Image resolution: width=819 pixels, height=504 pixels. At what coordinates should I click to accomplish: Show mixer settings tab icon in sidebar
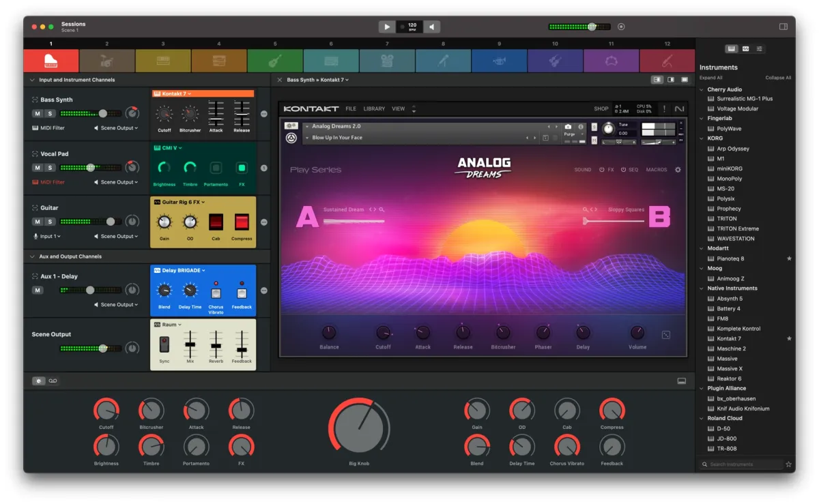coord(760,48)
